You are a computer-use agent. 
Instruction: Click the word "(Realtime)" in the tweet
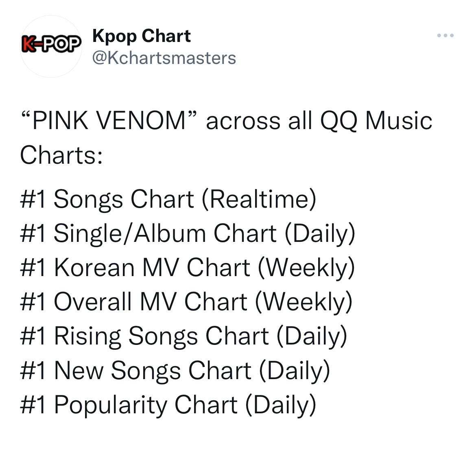click(259, 200)
